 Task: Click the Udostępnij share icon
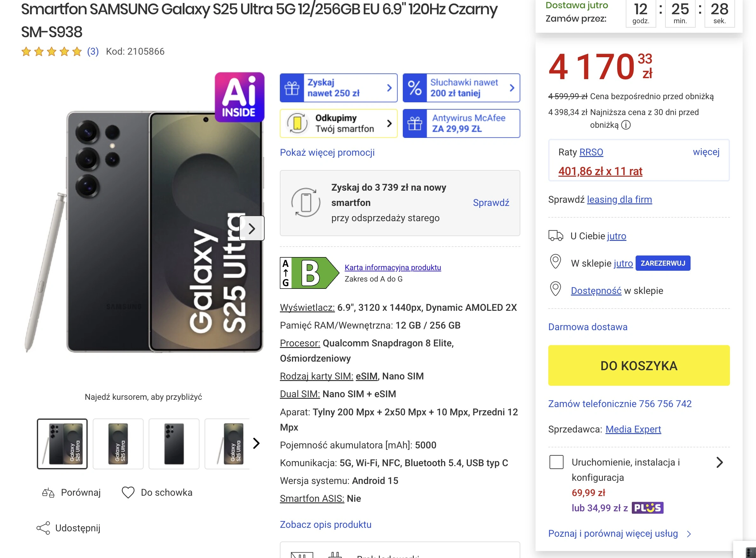[x=43, y=528]
